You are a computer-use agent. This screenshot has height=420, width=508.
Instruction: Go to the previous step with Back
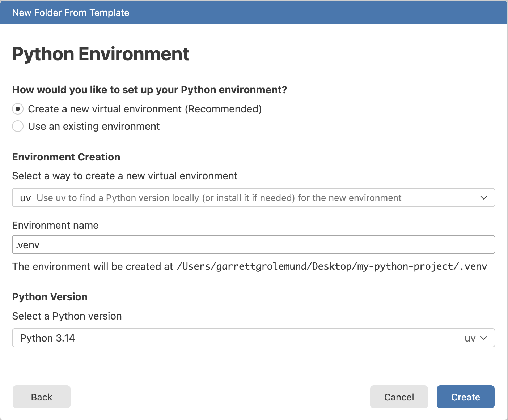point(42,397)
